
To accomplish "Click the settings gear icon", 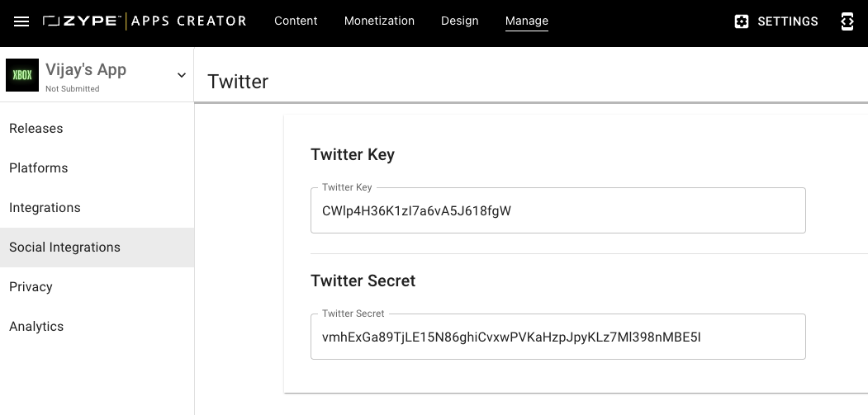I will tap(742, 21).
